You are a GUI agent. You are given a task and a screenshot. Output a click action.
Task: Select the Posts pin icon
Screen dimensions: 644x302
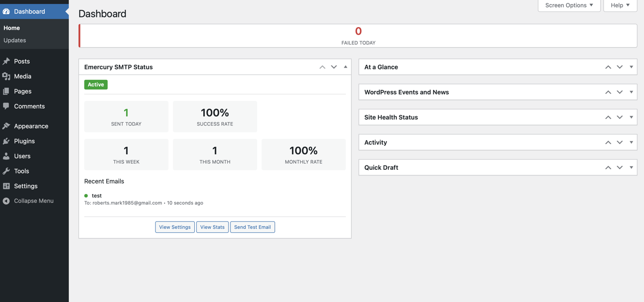coord(7,61)
